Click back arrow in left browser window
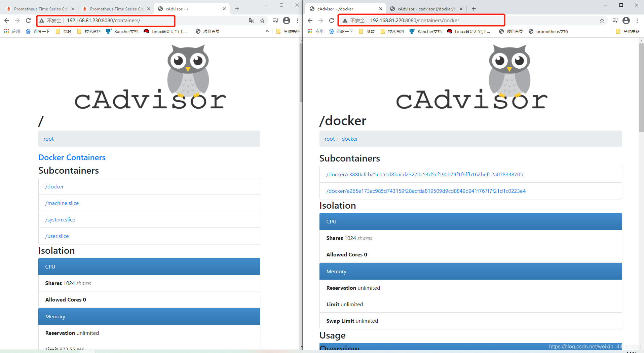Screen dimensions: 644x353 coord(7,21)
